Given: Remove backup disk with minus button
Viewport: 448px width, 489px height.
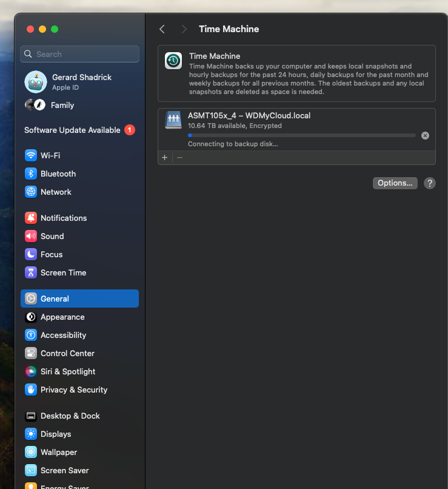Looking at the screenshot, I should click(180, 158).
